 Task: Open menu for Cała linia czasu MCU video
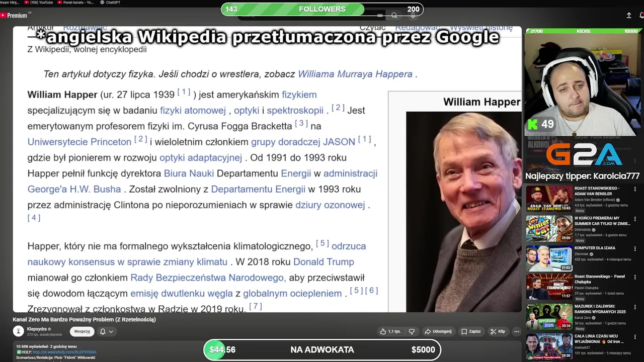(635, 337)
